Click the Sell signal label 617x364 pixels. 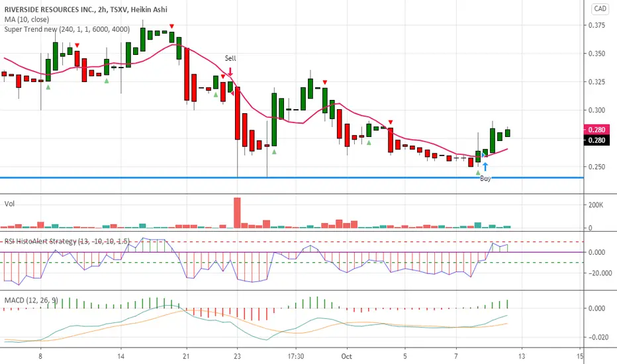coord(230,58)
